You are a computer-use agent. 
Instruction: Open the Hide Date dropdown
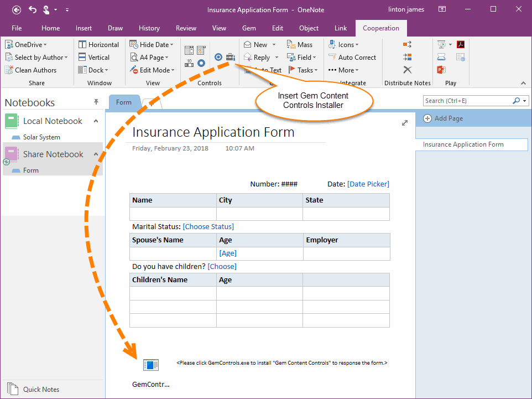152,44
